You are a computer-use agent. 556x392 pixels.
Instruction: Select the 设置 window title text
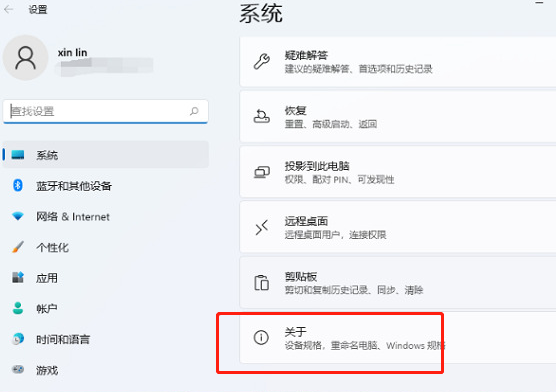tap(38, 10)
